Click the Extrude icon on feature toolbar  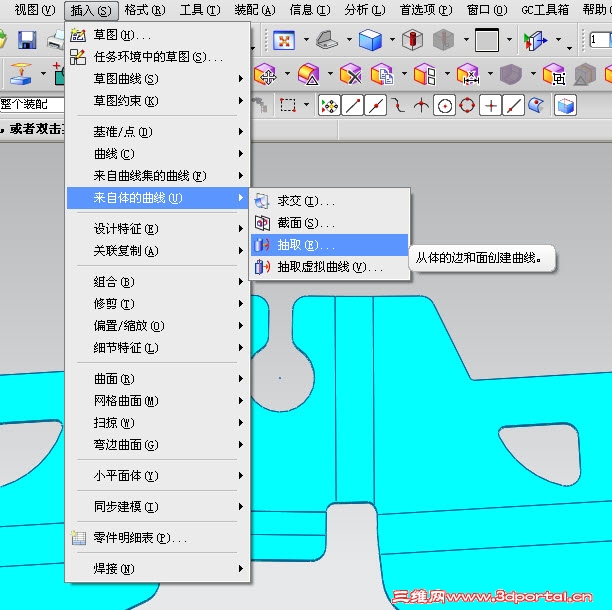(21, 74)
